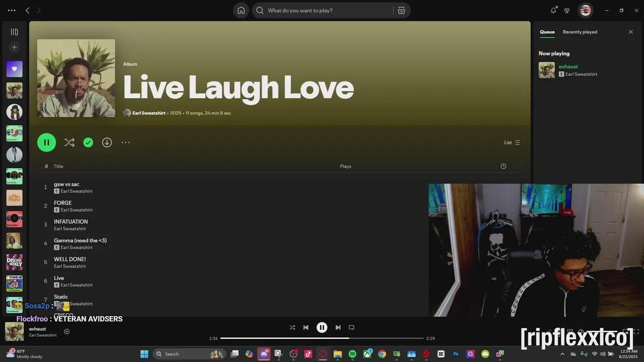
Task: Collapse Your Library sidebar icon
Action: 14,32
